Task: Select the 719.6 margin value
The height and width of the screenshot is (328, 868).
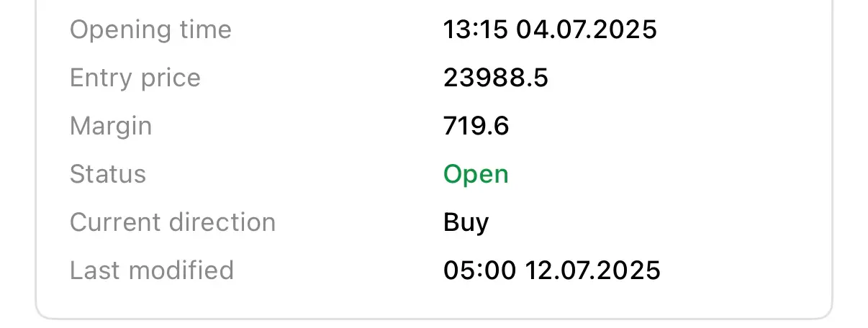Action: pos(476,126)
